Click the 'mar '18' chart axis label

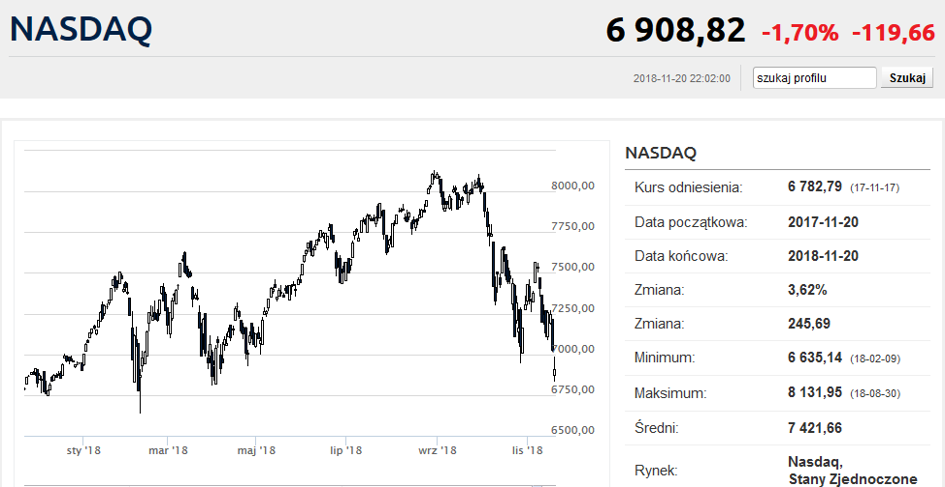tap(168, 451)
